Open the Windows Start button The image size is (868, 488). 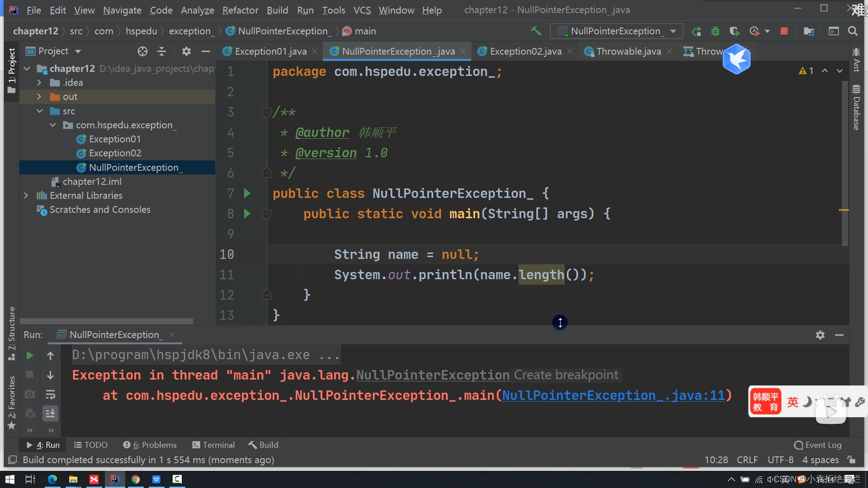pyautogui.click(x=9, y=479)
